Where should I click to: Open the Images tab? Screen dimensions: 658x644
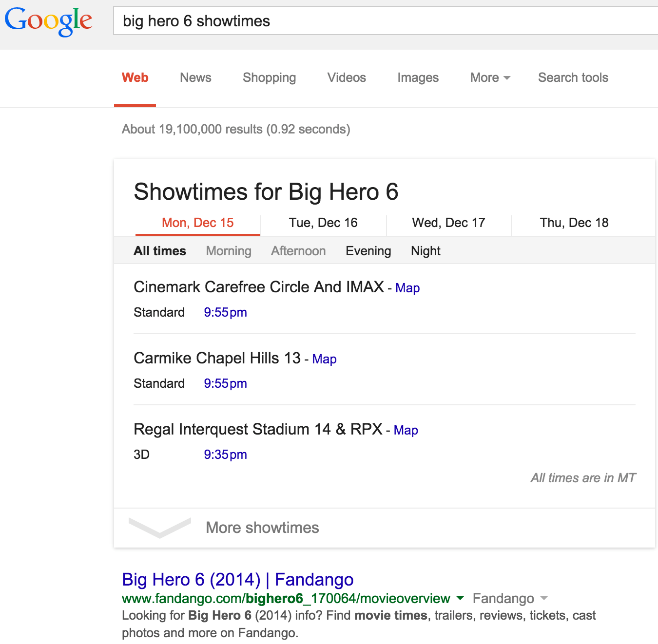tap(418, 77)
